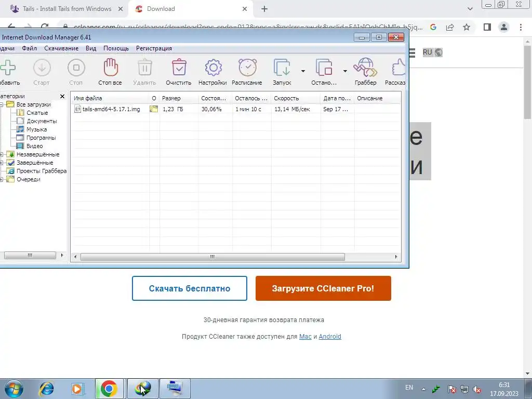Click RU language selector on page

pos(433,52)
